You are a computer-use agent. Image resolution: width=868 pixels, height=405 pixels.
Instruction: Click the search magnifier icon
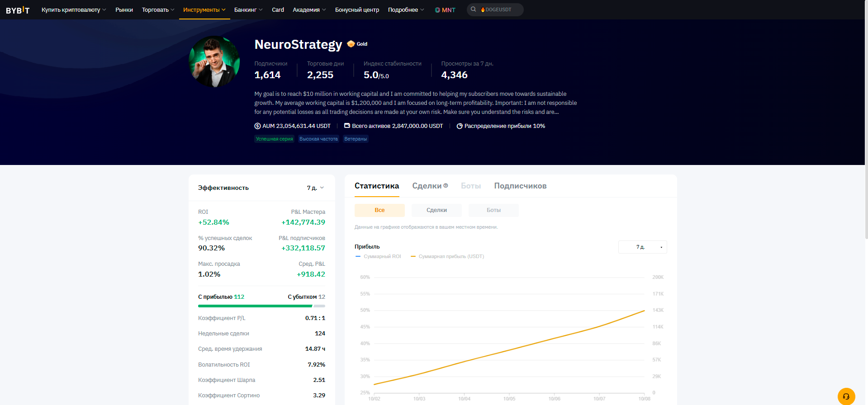pyautogui.click(x=473, y=9)
